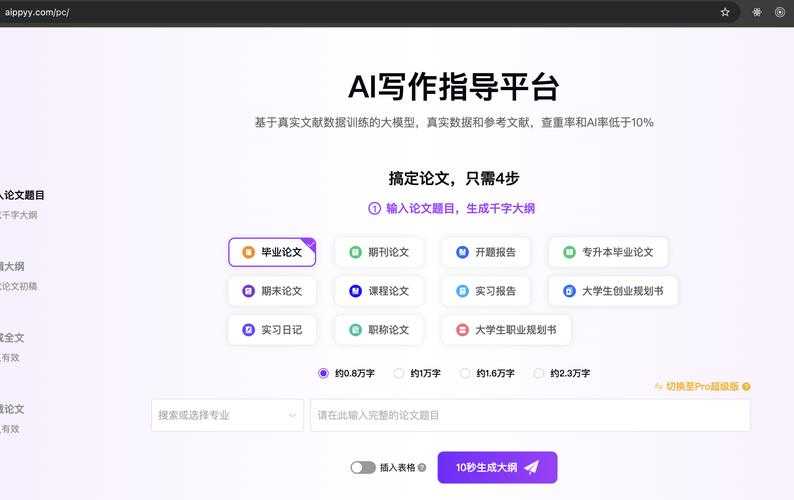The image size is (794, 500).
Task: Click the AI写作指导平台 title
Action: coord(454,87)
